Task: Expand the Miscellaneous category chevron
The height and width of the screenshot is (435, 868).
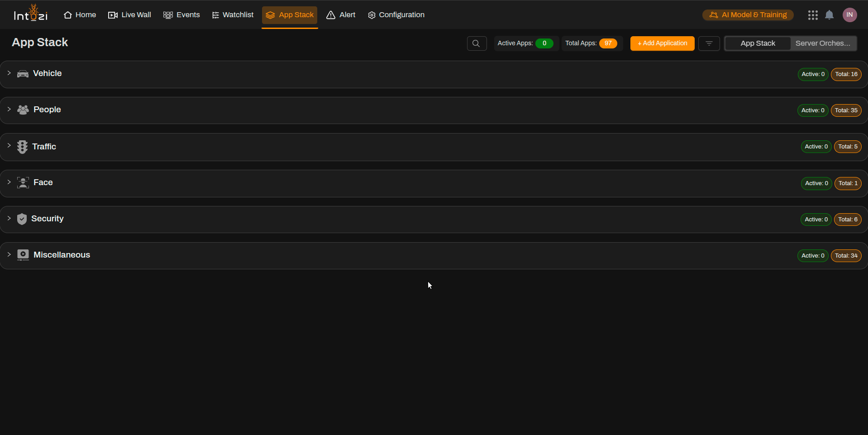Action: tap(9, 255)
